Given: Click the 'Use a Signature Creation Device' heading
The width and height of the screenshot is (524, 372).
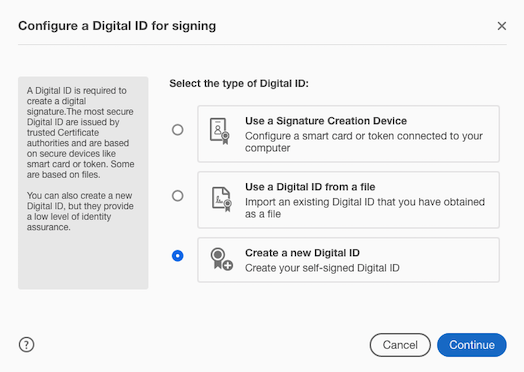Looking at the screenshot, I should pyautogui.click(x=326, y=121).
